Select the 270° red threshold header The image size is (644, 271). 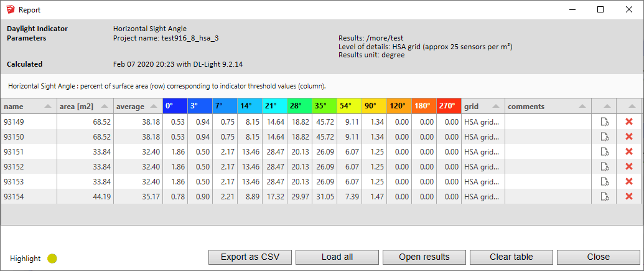point(449,106)
